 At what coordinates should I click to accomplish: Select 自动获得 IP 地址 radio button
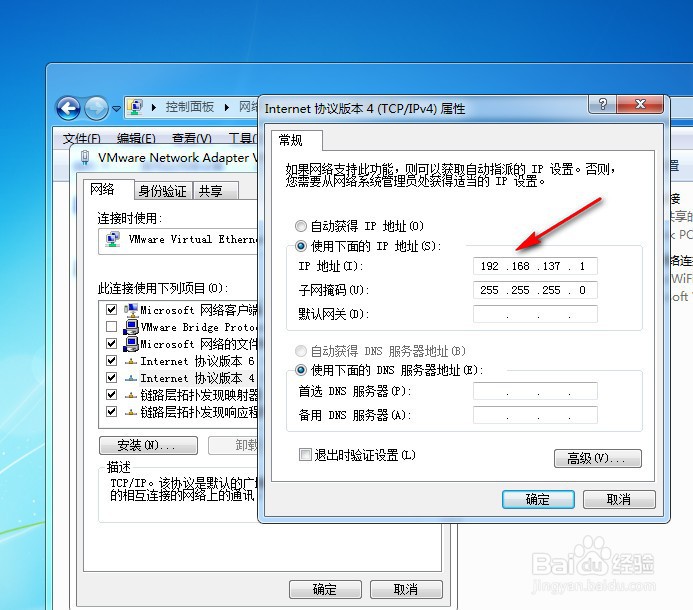coord(301,226)
